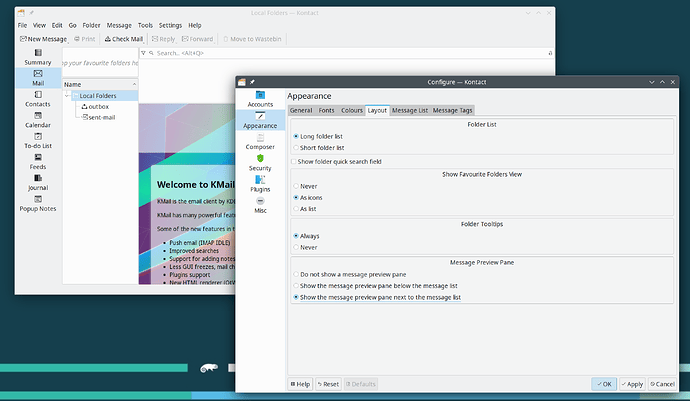Click the lock icon at search bar end
This screenshot has width=690, height=401.
pyautogui.click(x=550, y=53)
